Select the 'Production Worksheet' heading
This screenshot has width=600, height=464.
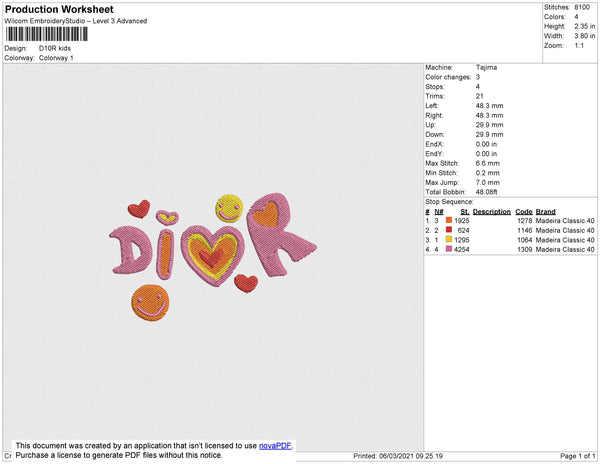(59, 10)
